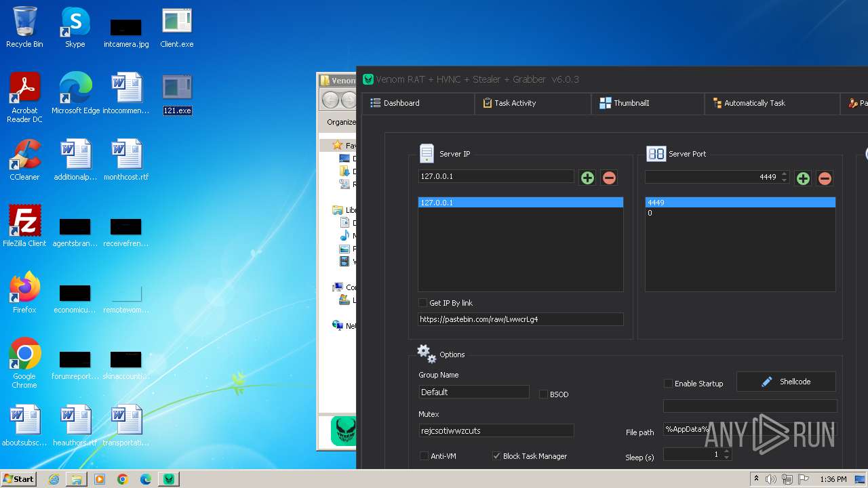
Task: Select the Firefox desktop shortcut
Action: coord(24,293)
